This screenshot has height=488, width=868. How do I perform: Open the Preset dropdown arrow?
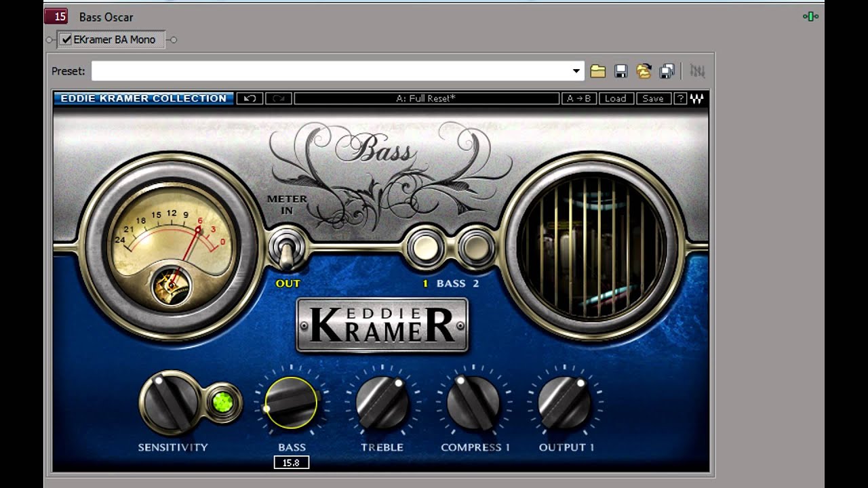tap(576, 71)
